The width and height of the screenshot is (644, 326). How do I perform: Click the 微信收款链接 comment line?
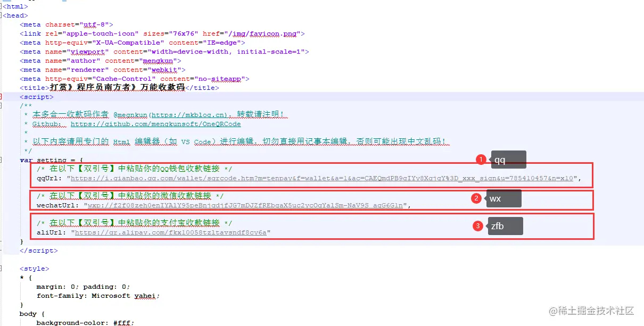point(130,196)
